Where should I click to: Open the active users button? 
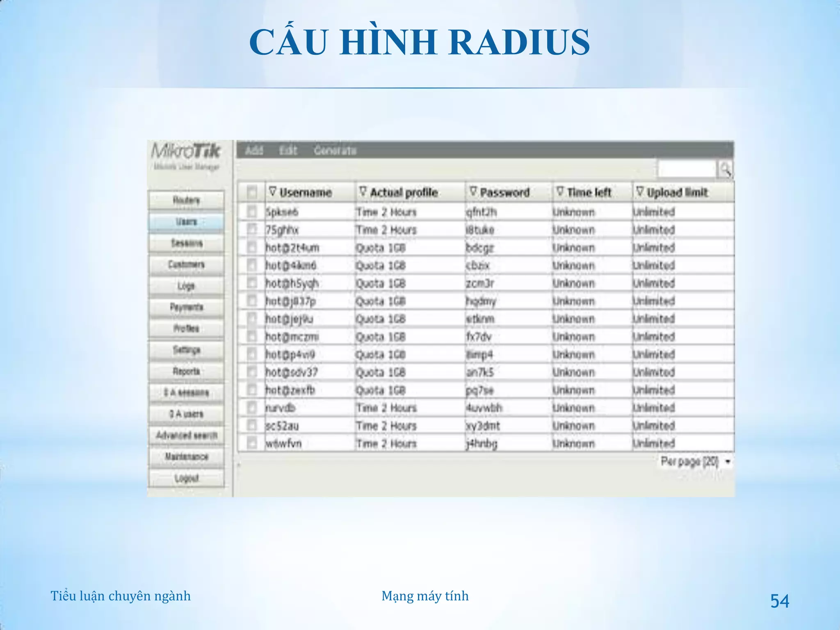point(186,414)
